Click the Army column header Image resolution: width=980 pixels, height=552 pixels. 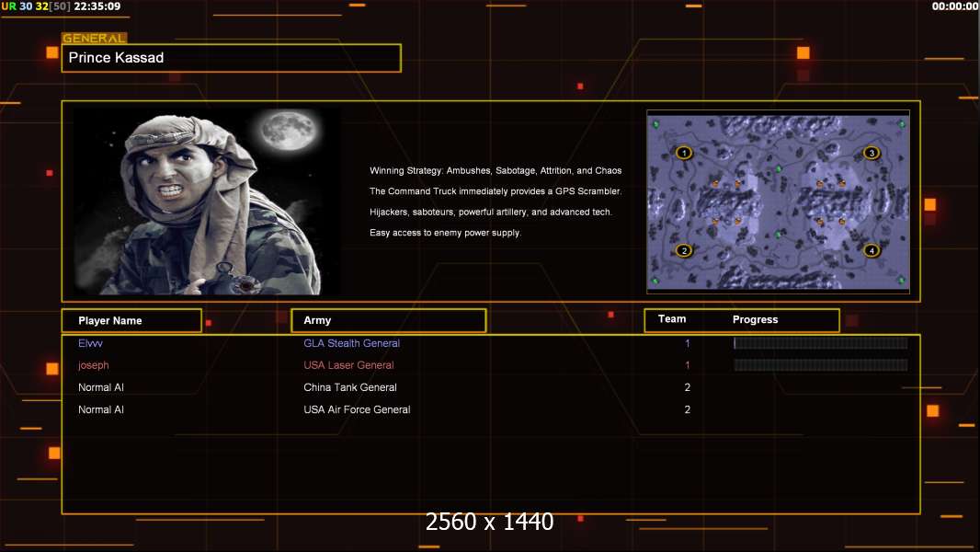click(389, 321)
